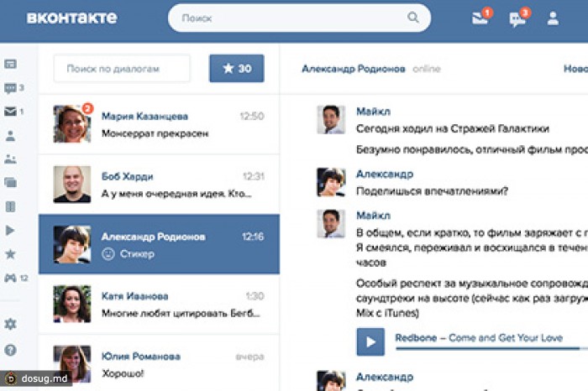Open the messages envelope sidebar icon
Viewport: 588px width, 391px height.
[x=10, y=112]
